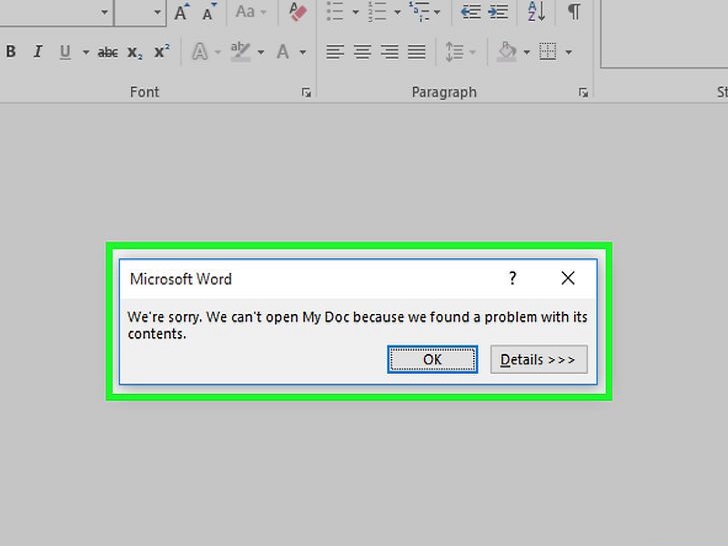Expand the Underline style dropdown arrow
This screenshot has width=728, height=546.
[x=85, y=52]
